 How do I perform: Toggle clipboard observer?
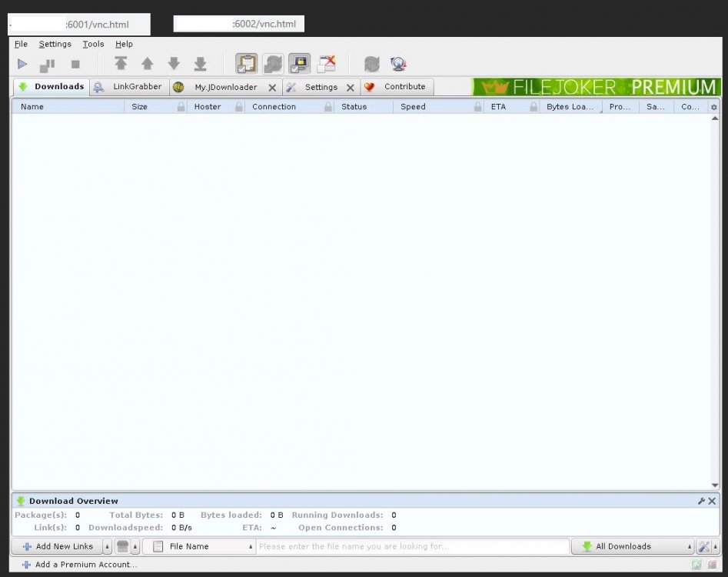point(246,64)
